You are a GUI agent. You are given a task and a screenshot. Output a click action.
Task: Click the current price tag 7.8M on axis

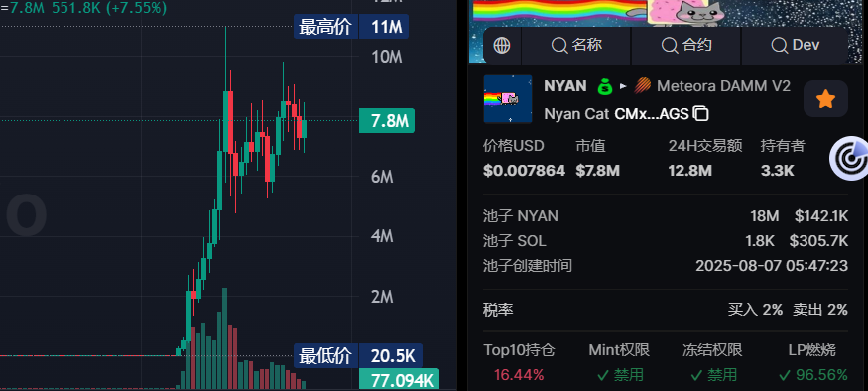point(387,121)
